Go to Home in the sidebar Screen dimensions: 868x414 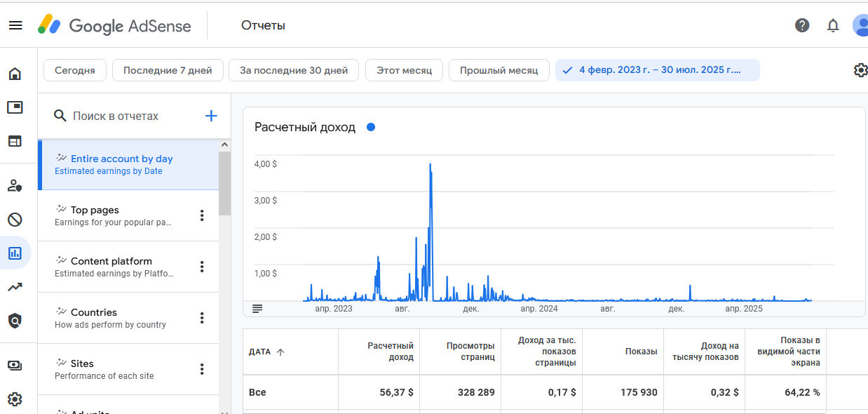[x=15, y=74]
